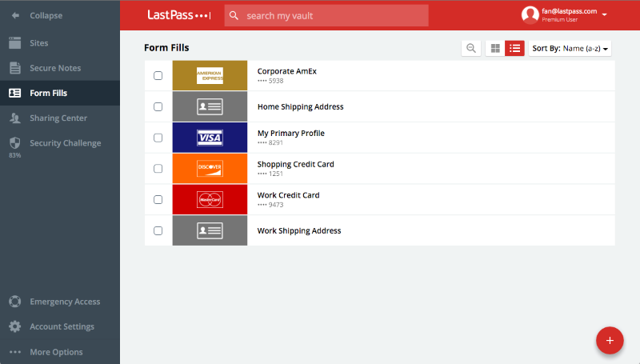Open the user profile avatar

530,15
